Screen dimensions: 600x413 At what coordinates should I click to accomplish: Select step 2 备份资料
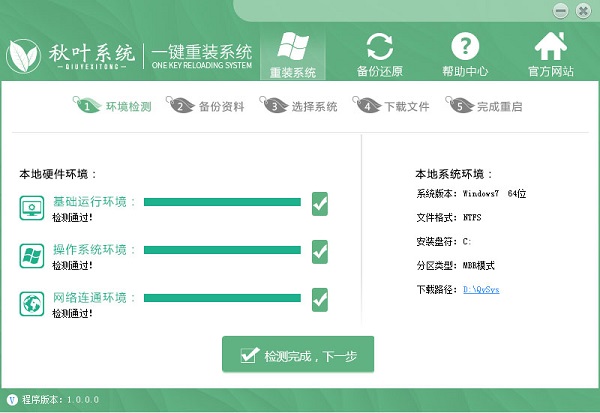tap(211, 106)
